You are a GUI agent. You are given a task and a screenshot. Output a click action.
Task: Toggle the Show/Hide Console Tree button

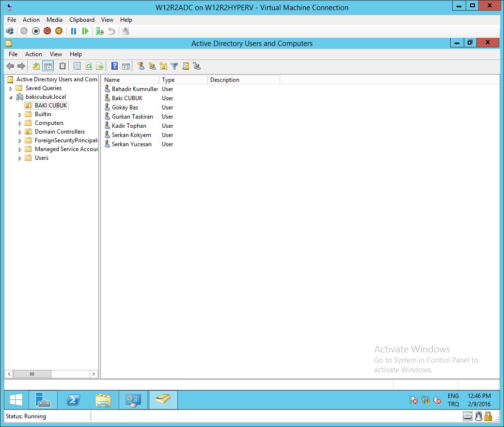click(x=47, y=66)
